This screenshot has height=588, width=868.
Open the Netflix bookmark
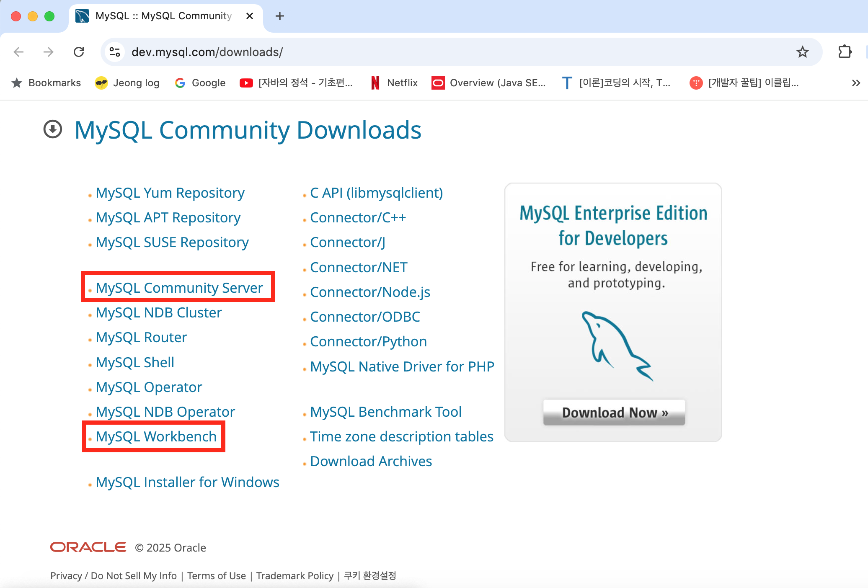395,83
